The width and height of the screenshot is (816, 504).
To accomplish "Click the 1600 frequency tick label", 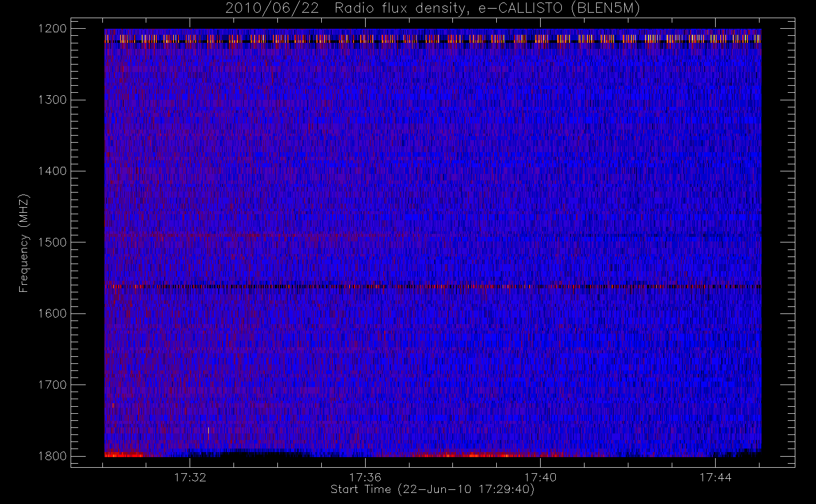I will coord(52,313).
